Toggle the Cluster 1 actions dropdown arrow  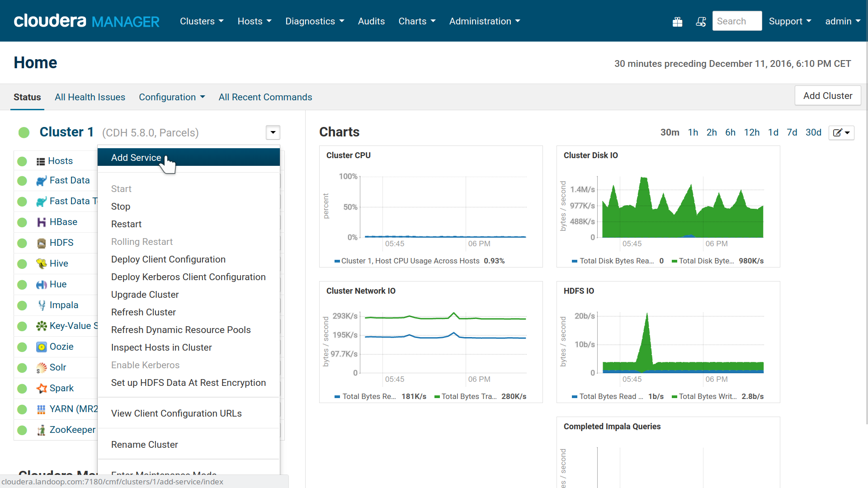[273, 132]
